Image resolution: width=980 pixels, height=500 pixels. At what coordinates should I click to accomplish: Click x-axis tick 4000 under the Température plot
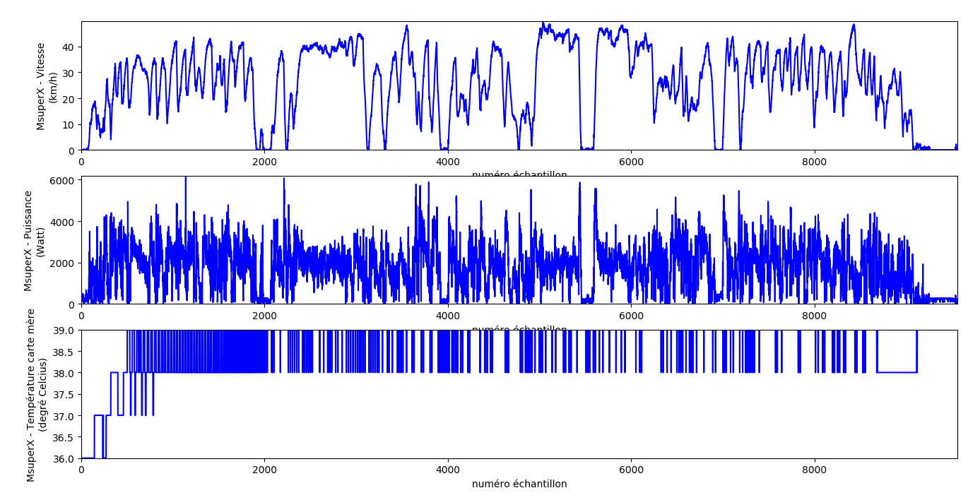point(448,470)
